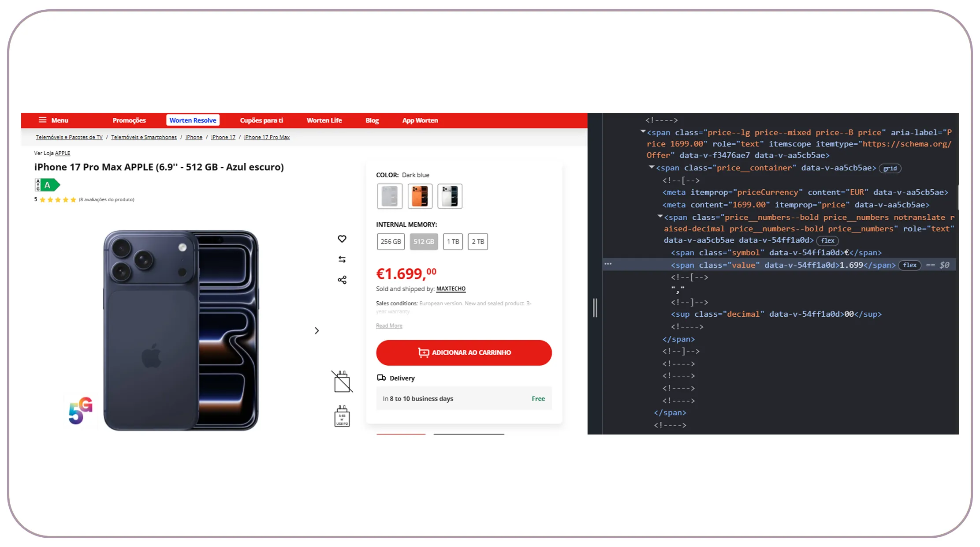The image size is (980, 547).
Task: Open the hamburger Menu icon
Action: tap(42, 120)
